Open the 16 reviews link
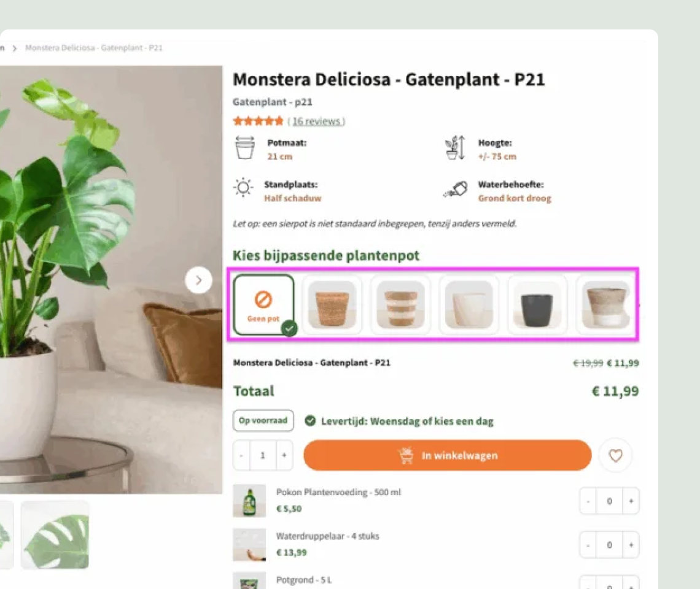 (317, 121)
